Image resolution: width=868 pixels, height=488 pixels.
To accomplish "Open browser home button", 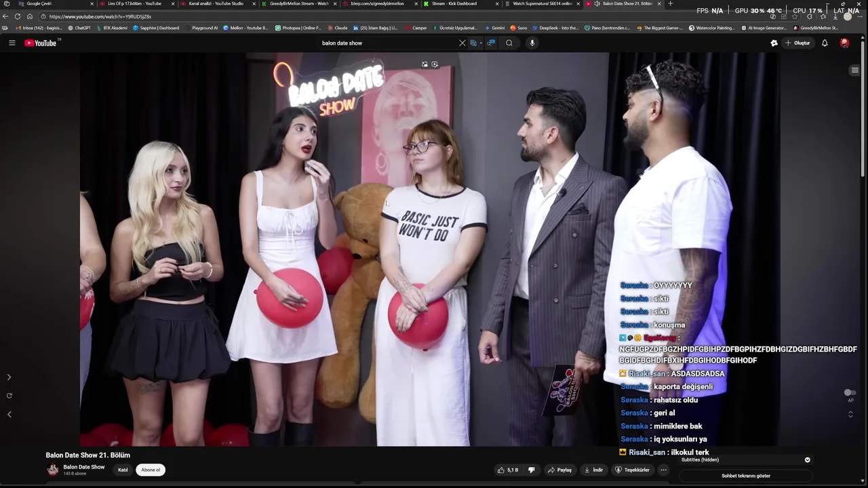I will coord(30,16).
